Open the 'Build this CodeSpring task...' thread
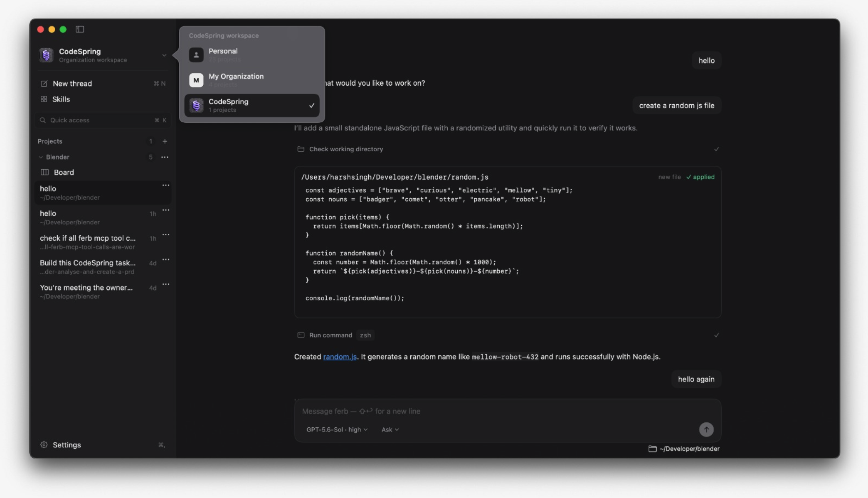The image size is (868, 498). click(x=103, y=267)
